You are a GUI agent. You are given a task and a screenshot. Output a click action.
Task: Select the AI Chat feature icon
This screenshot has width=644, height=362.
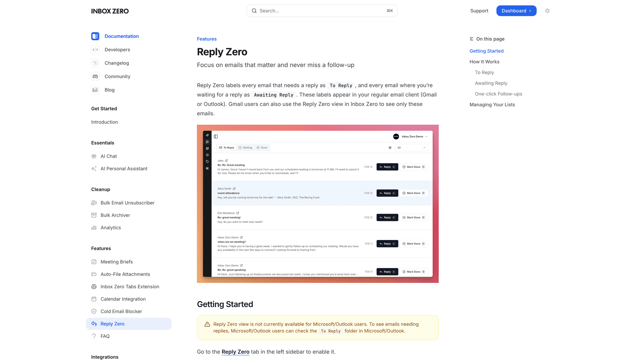tap(94, 156)
